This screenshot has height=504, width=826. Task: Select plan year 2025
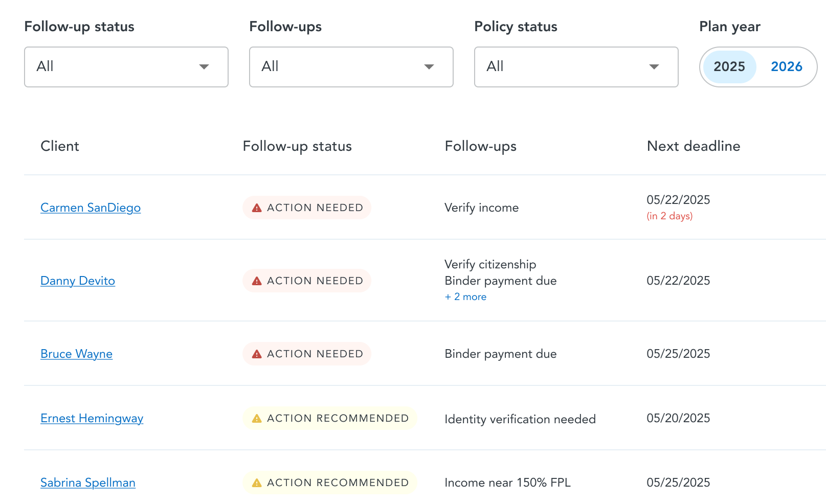point(729,67)
